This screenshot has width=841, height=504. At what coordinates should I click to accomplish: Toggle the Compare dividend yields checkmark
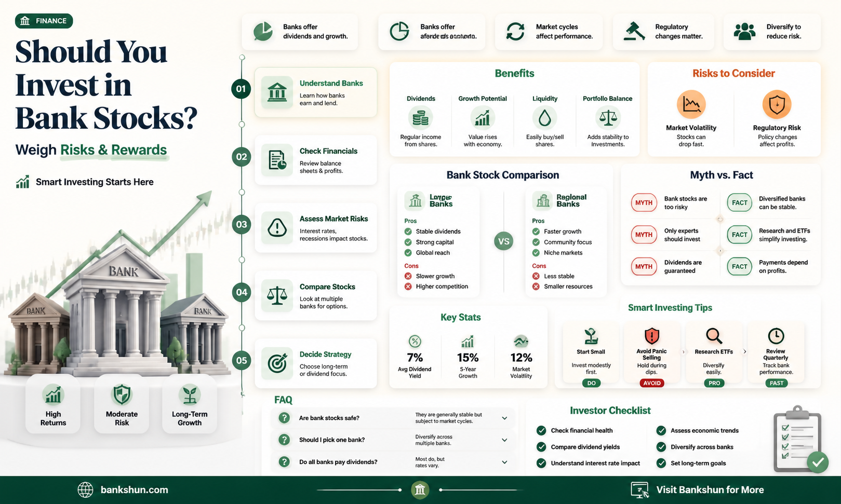[x=541, y=447]
